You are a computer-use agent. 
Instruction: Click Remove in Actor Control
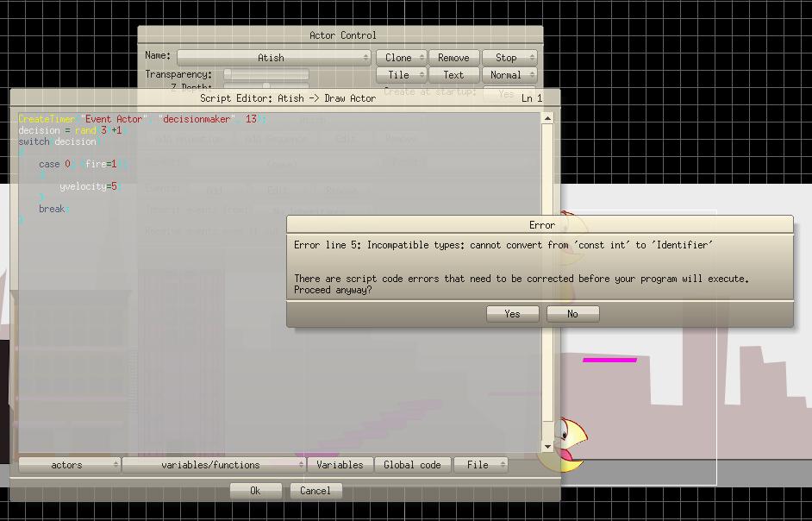click(453, 58)
